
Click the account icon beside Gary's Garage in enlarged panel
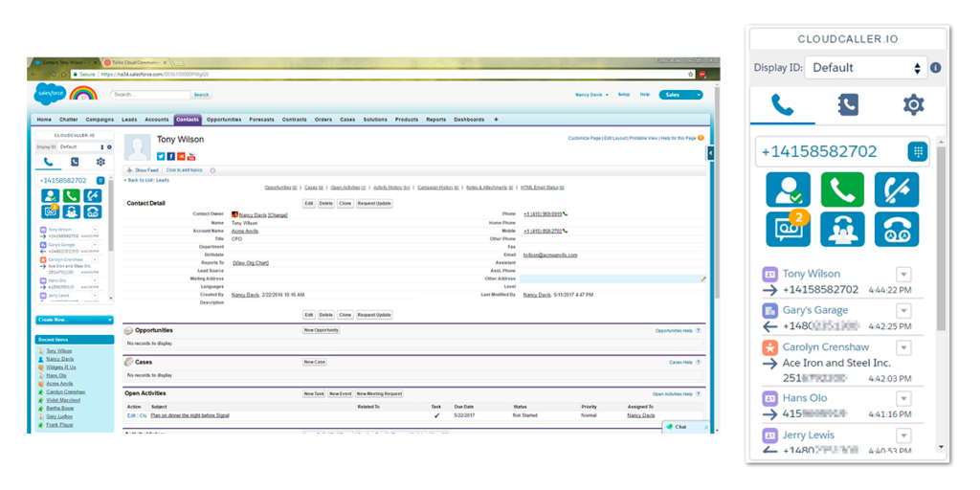coord(770,310)
